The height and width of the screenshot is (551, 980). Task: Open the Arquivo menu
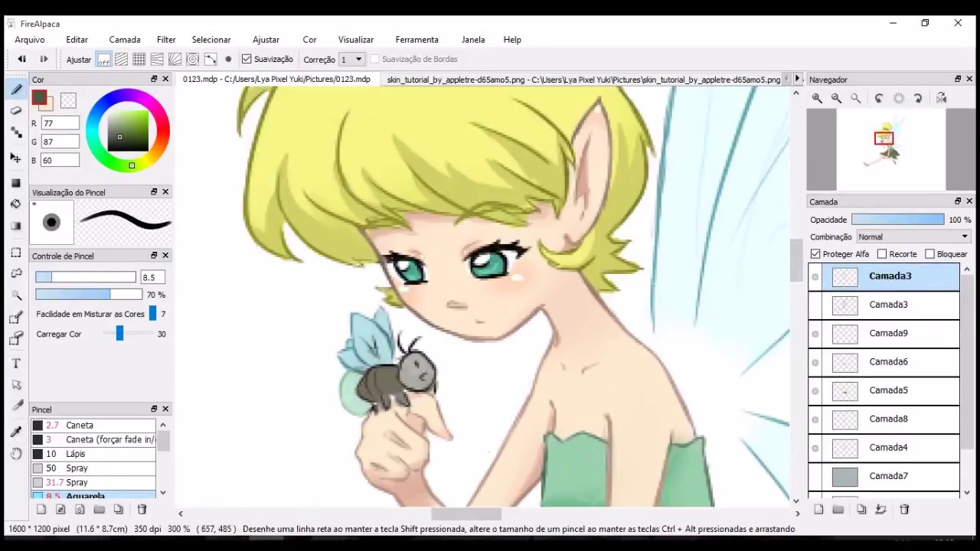pyautogui.click(x=30, y=40)
